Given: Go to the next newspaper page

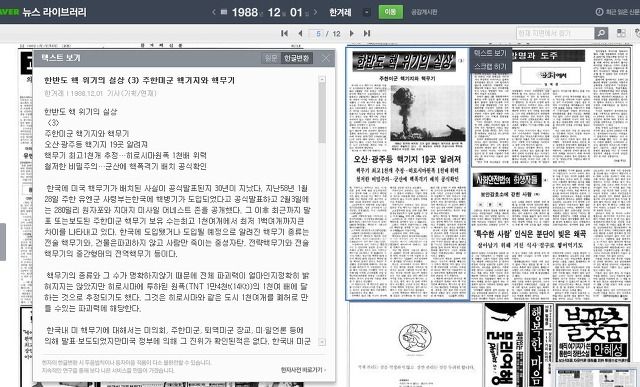Looking at the screenshot, I should pyautogui.click(x=352, y=33).
